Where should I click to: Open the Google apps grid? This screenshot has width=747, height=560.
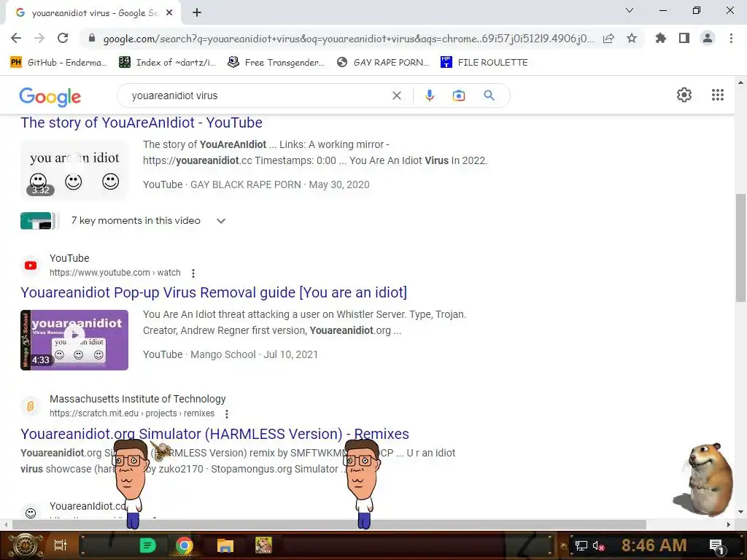[x=718, y=95]
